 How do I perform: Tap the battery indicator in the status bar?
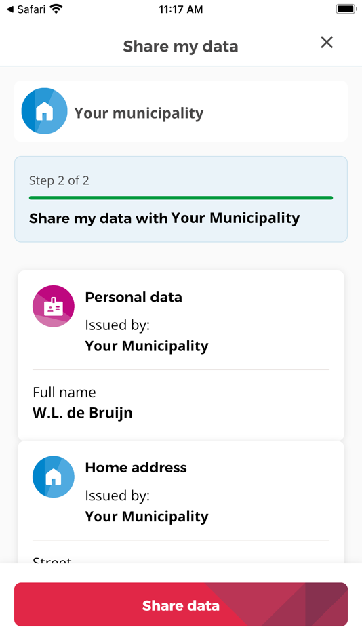346,9
